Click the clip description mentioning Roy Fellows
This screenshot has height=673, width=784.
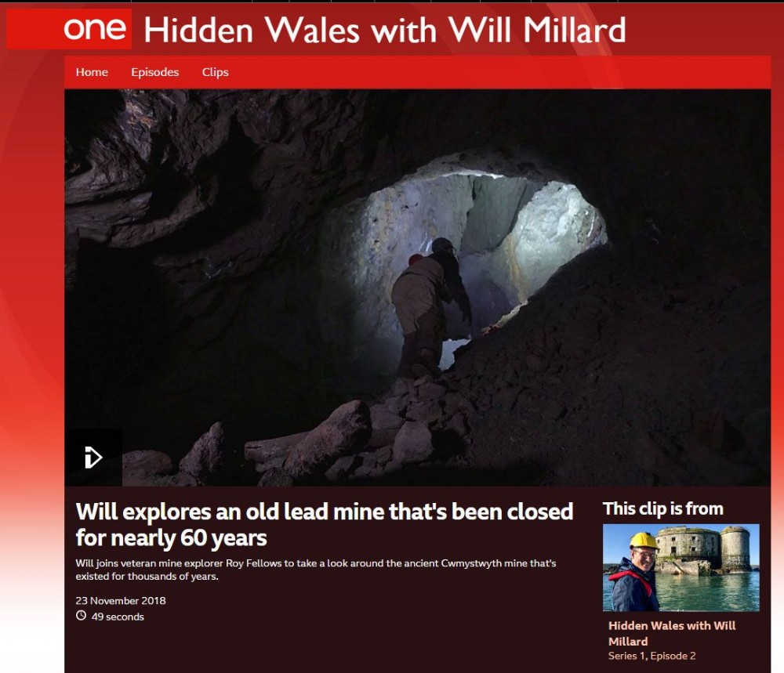point(315,570)
